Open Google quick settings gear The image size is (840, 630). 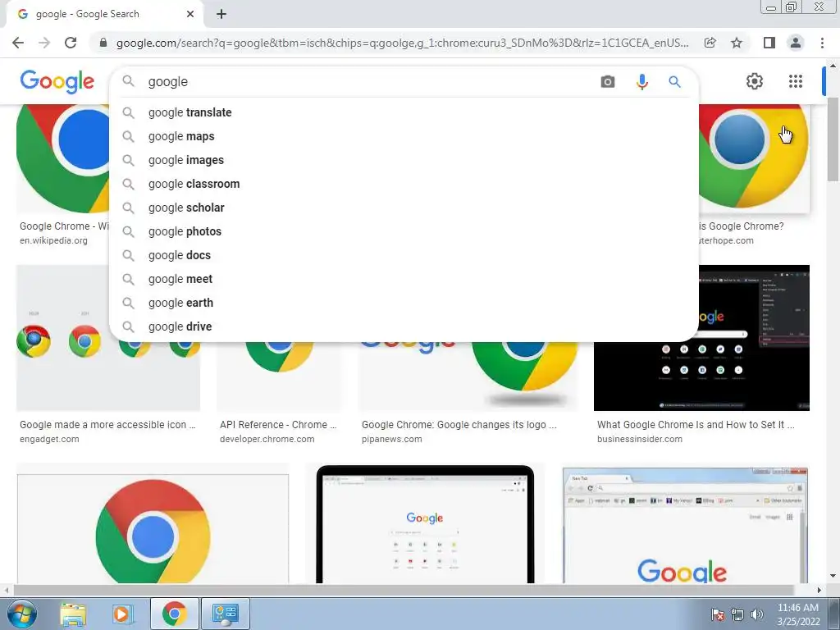(x=755, y=81)
